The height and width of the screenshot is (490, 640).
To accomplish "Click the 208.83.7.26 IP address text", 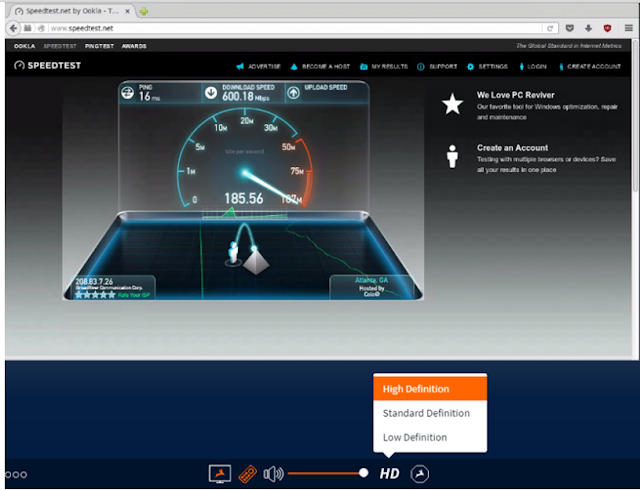I will (94, 282).
